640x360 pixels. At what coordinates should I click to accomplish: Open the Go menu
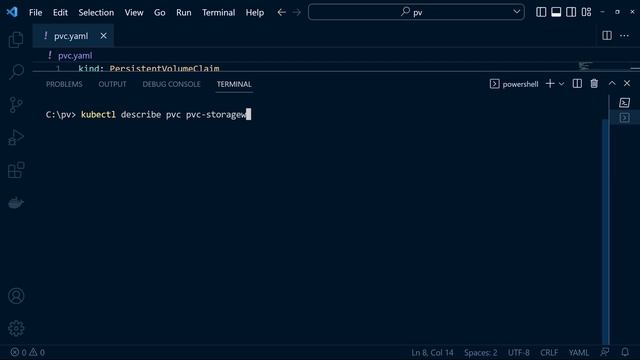pos(160,12)
